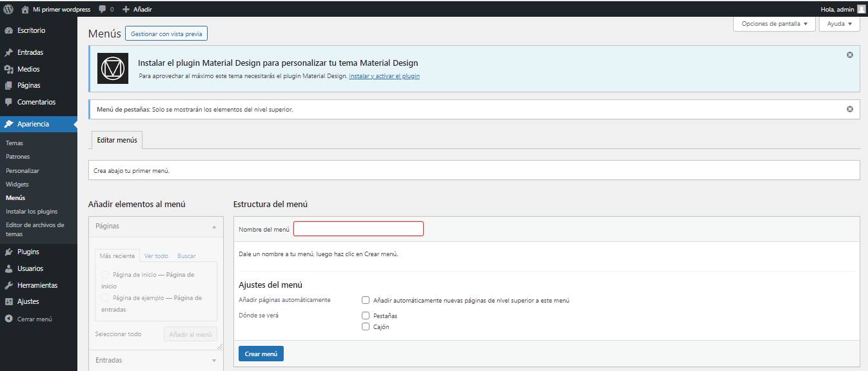Switch to the Ver todo tab

click(x=156, y=256)
